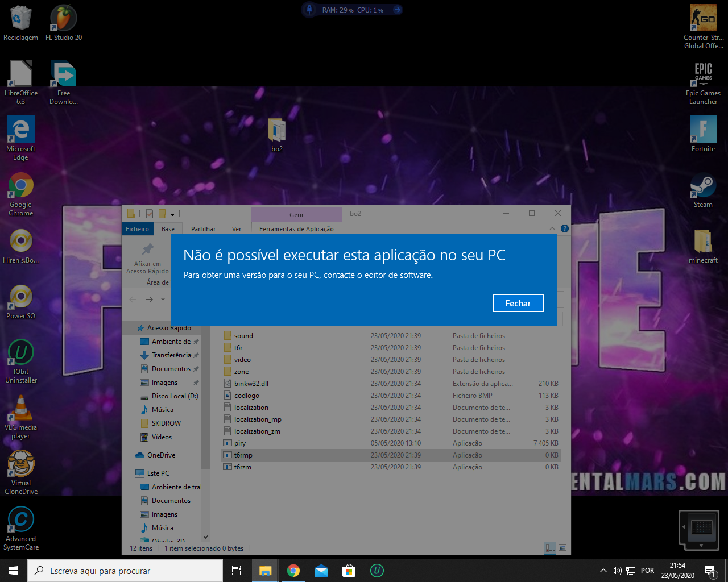Select the codlogo BMP file
The height and width of the screenshot is (582, 728).
(x=390, y=396)
